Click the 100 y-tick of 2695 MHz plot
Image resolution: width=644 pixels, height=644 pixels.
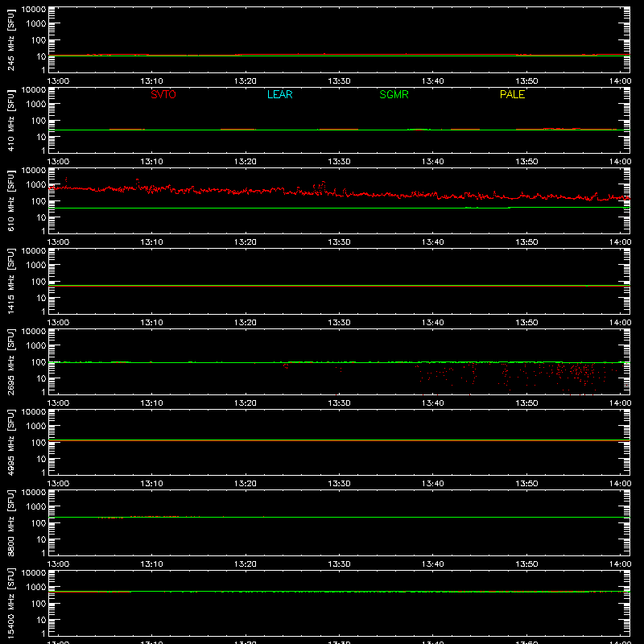pos(39,362)
